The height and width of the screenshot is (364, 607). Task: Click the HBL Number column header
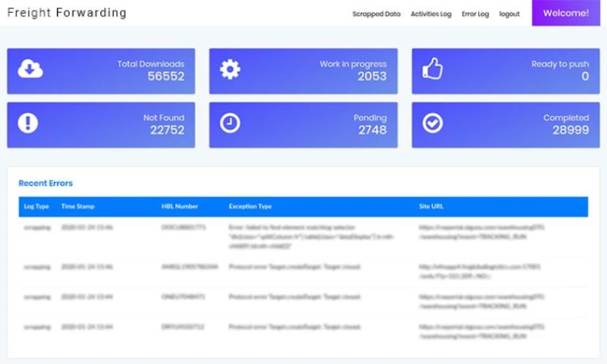(x=180, y=206)
